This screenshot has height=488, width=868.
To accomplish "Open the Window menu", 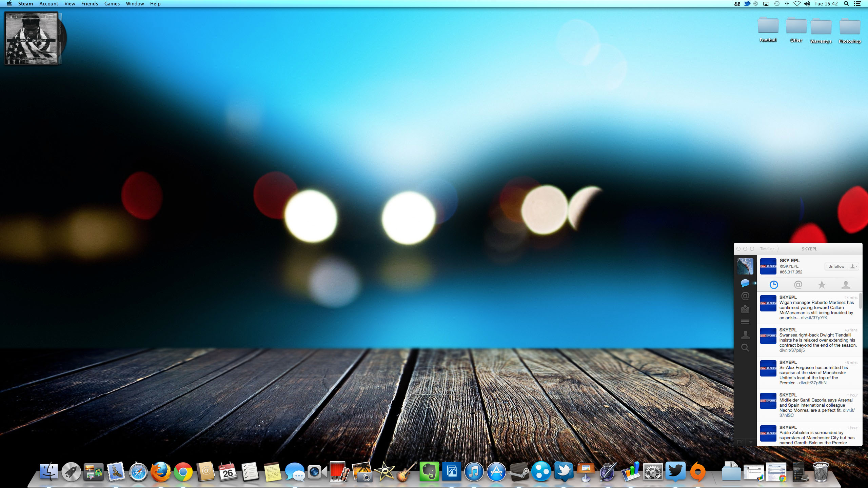I will (x=135, y=4).
